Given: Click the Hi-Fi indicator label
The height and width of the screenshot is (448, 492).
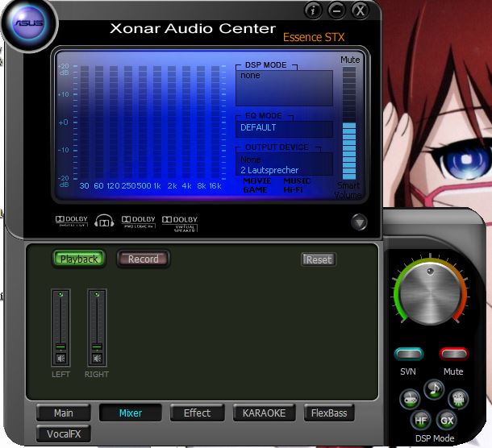Looking at the screenshot, I should [x=293, y=190].
